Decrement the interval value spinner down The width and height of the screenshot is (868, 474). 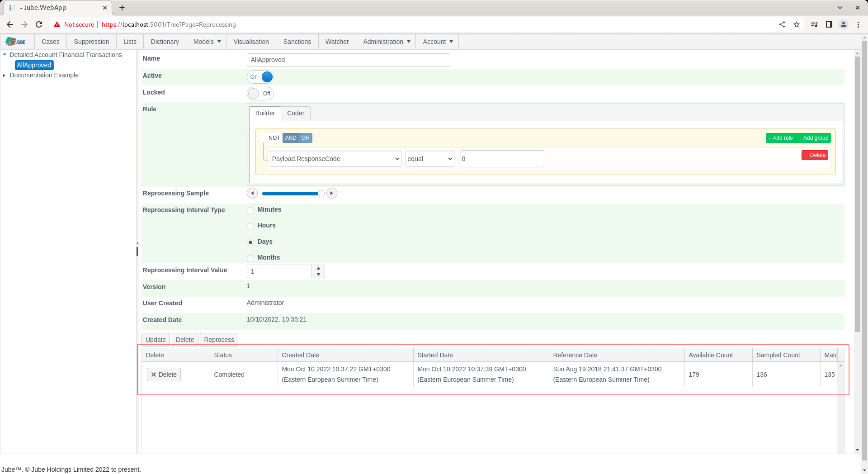318,275
